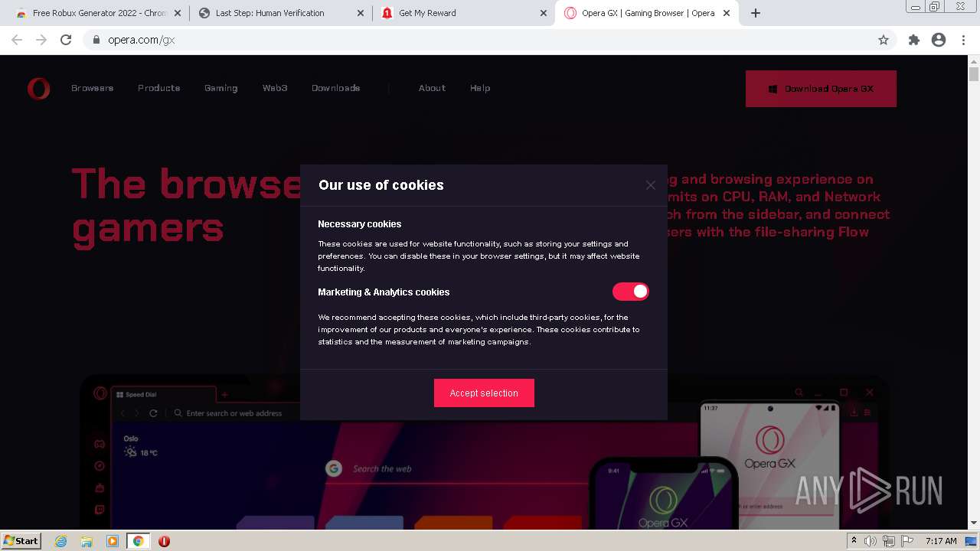This screenshot has width=980, height=551.
Task: Click the Chrome taskbar icon
Action: coord(138,541)
